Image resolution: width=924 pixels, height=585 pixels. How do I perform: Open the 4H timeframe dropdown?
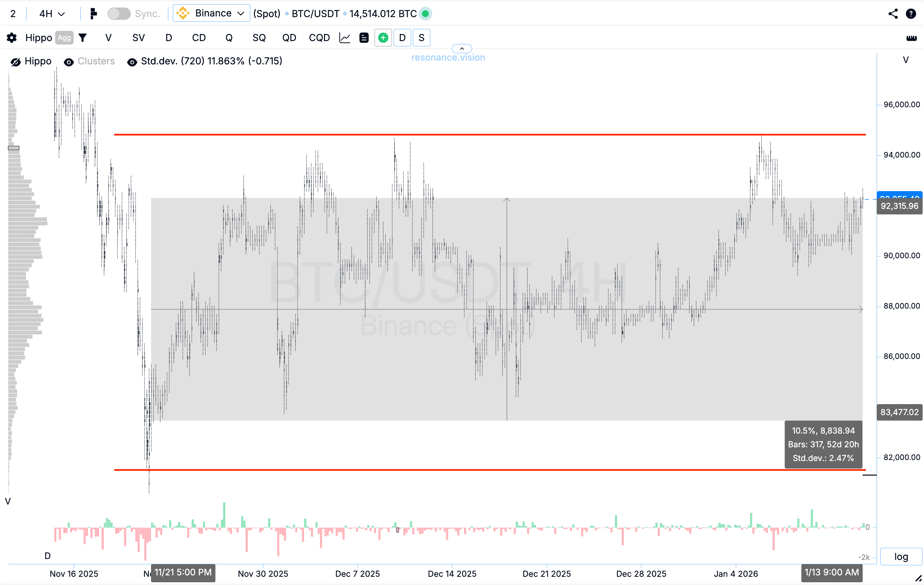(52, 14)
